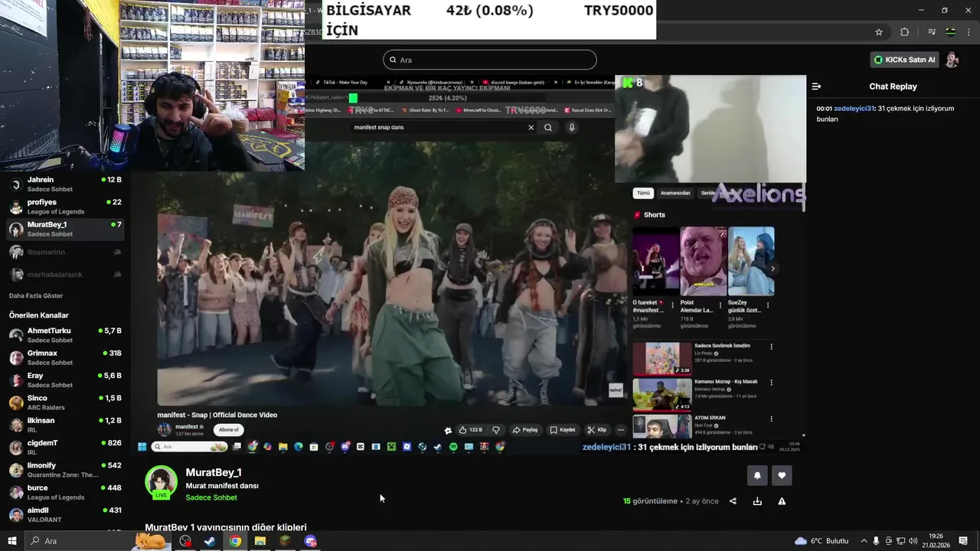Click Grimnax avatar in recommended channels
980x551 pixels.
[x=15, y=357]
